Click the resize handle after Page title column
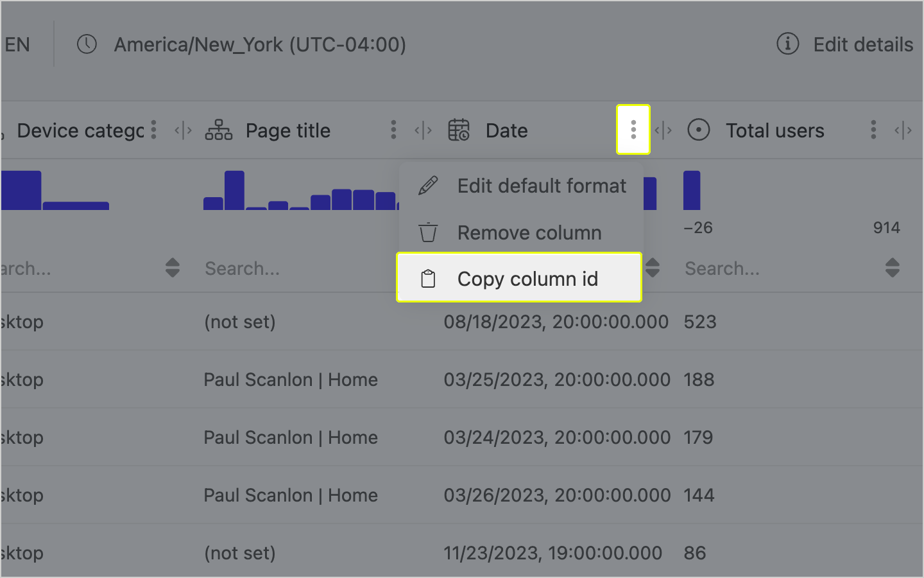 click(x=423, y=130)
